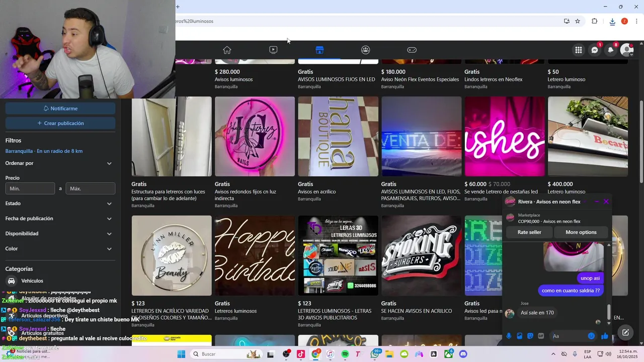Open the Facebook Home icon

(x=227, y=50)
